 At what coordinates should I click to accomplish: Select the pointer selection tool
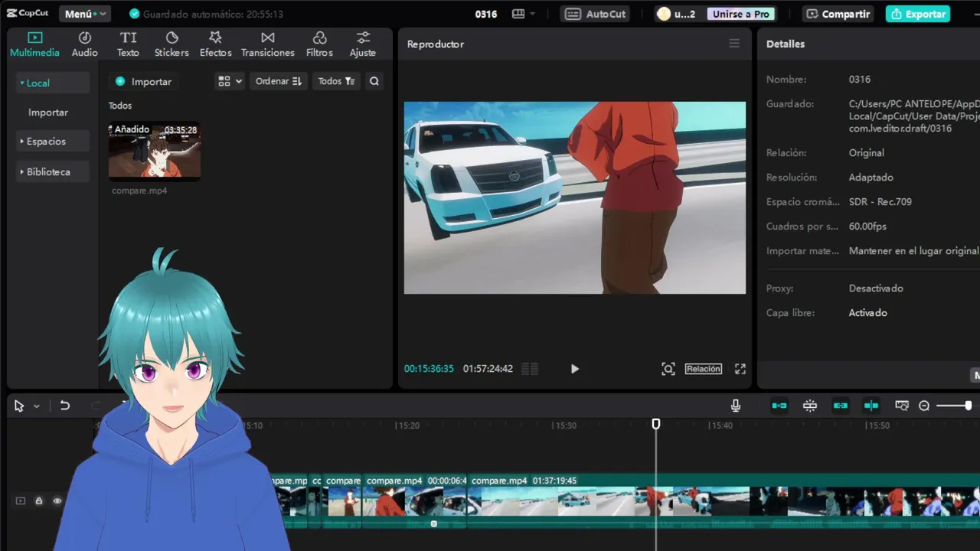point(19,406)
